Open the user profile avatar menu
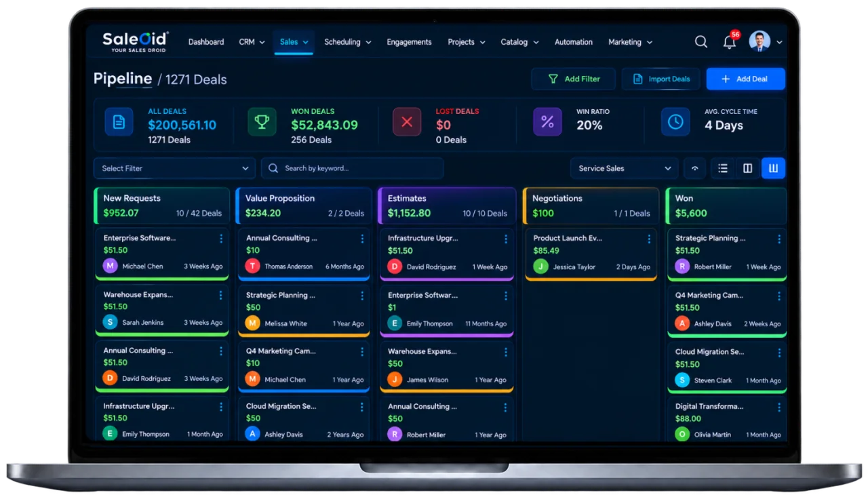 tap(759, 41)
